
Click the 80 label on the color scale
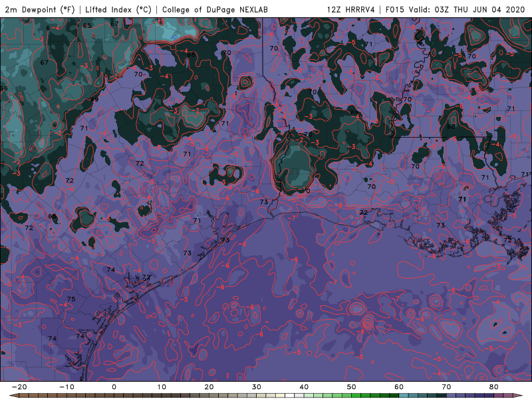494,387
